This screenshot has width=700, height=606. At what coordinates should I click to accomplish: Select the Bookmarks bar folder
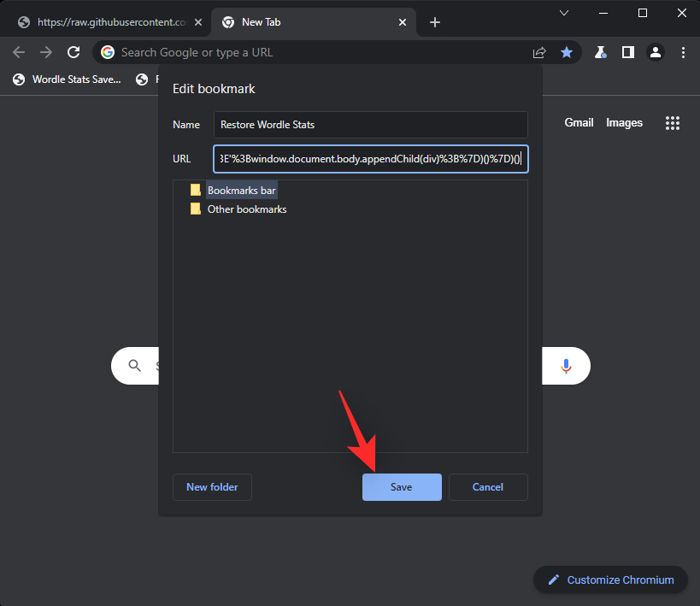241,191
